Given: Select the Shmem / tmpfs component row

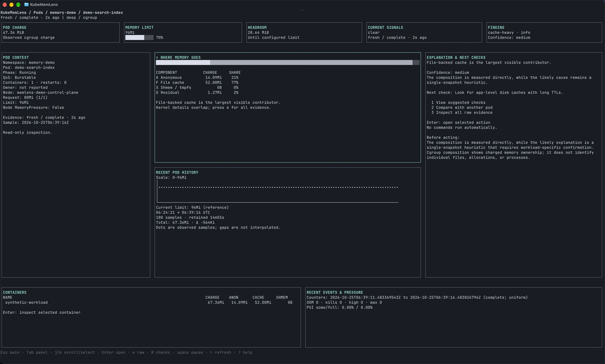Looking at the screenshot, I should (x=197, y=88).
